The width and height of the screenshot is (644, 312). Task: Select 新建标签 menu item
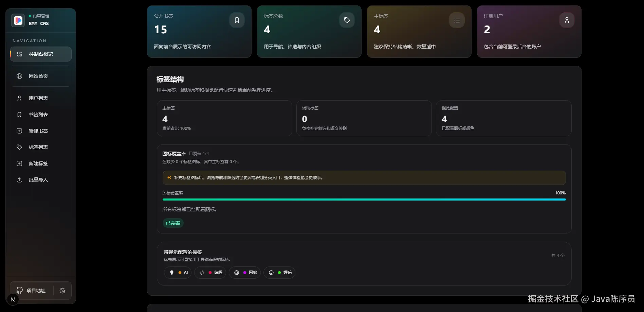(x=41, y=163)
